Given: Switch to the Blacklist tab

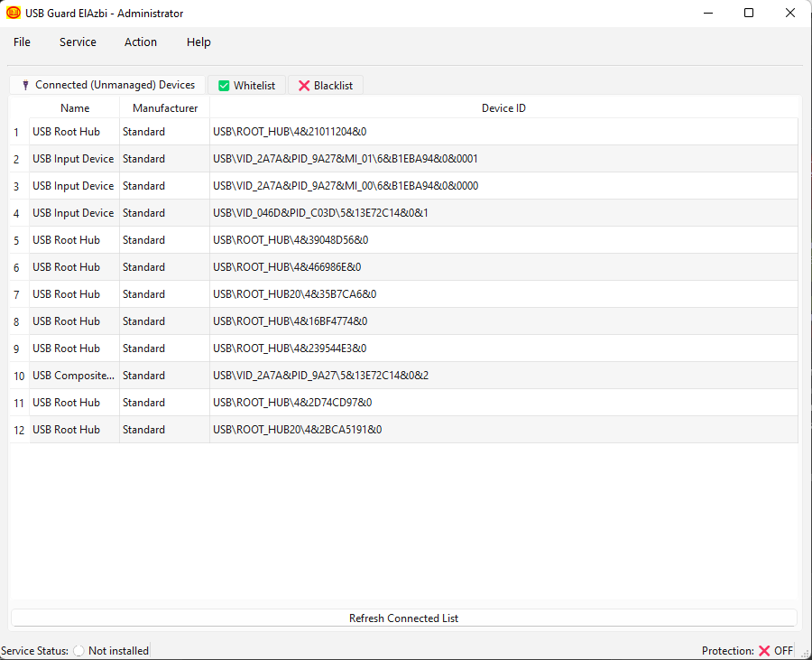Looking at the screenshot, I should [x=326, y=86].
